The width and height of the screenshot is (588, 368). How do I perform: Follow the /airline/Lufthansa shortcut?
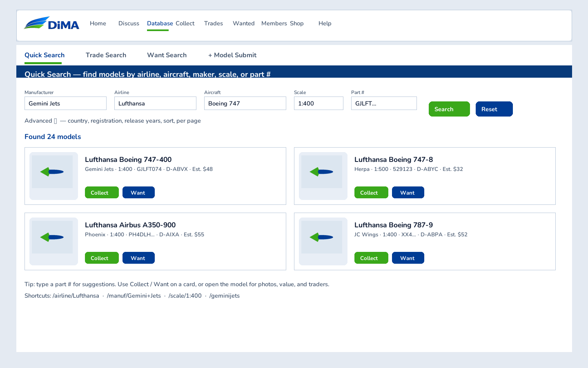point(76,296)
